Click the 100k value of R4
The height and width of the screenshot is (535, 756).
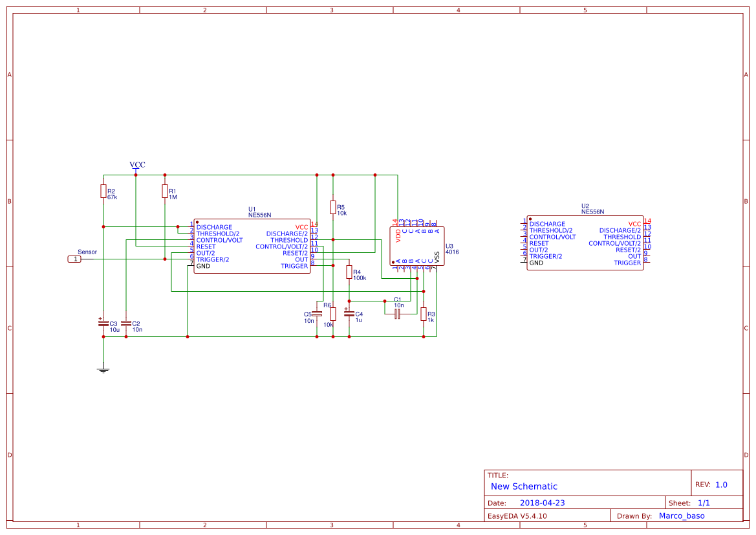(x=360, y=278)
